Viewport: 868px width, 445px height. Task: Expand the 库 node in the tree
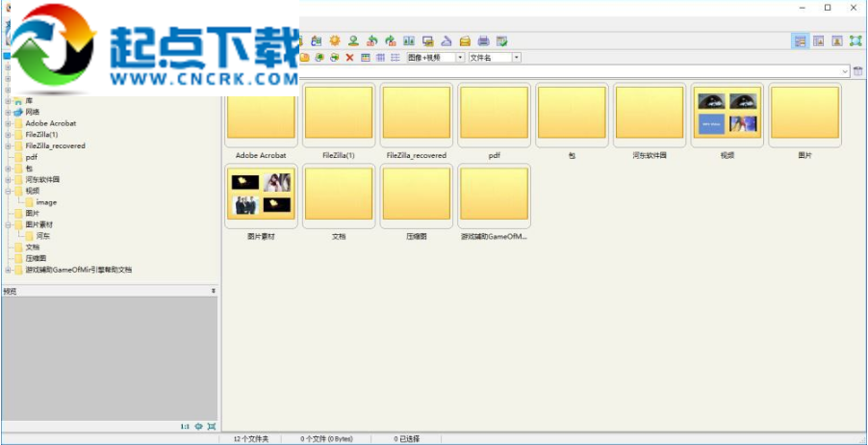coord(8,101)
